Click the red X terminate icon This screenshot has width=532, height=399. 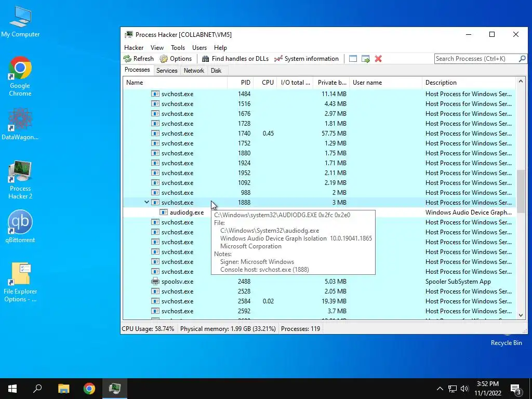tap(378, 59)
